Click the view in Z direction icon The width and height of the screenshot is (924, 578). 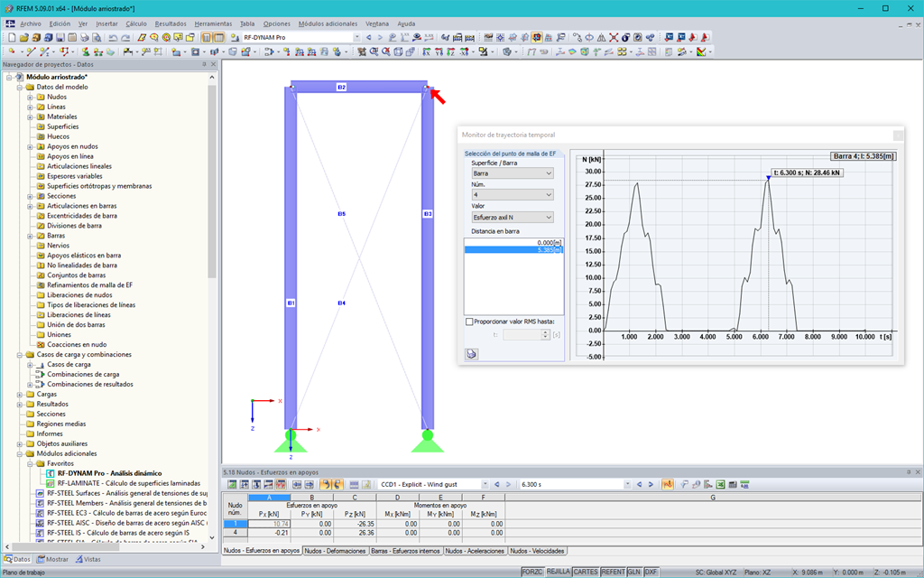click(451, 51)
